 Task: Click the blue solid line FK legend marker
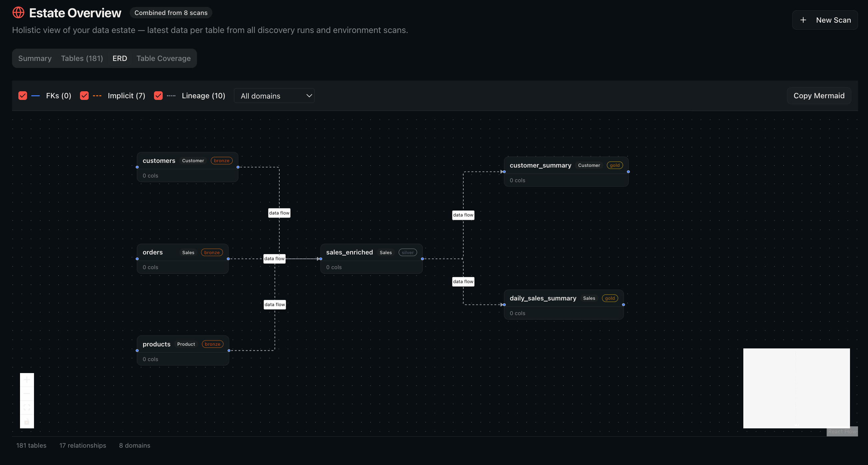(35, 96)
